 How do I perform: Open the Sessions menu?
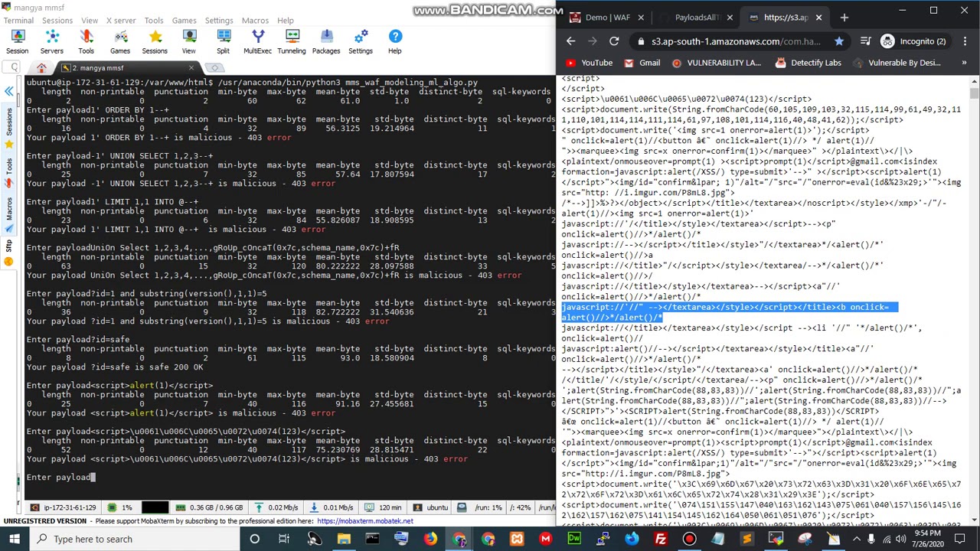click(x=57, y=21)
